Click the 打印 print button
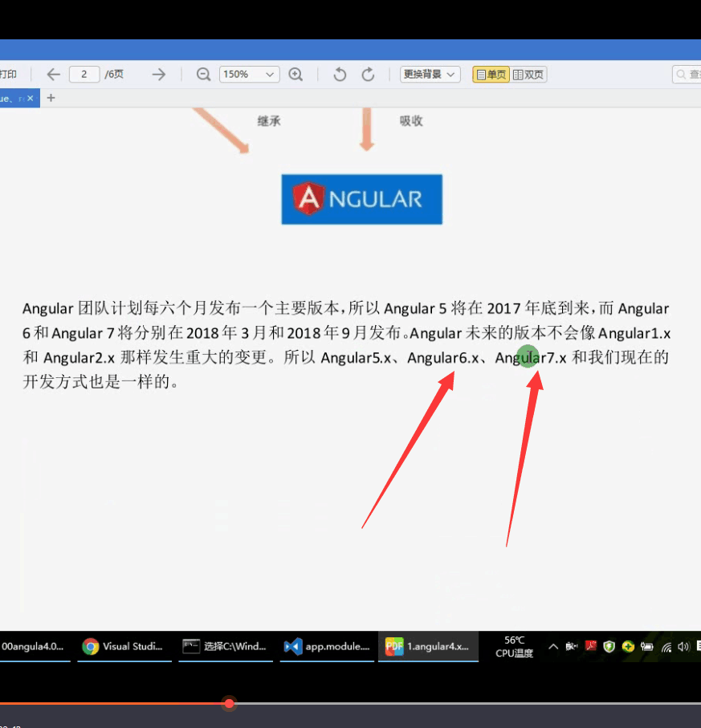The width and height of the screenshot is (701, 728). [x=8, y=75]
